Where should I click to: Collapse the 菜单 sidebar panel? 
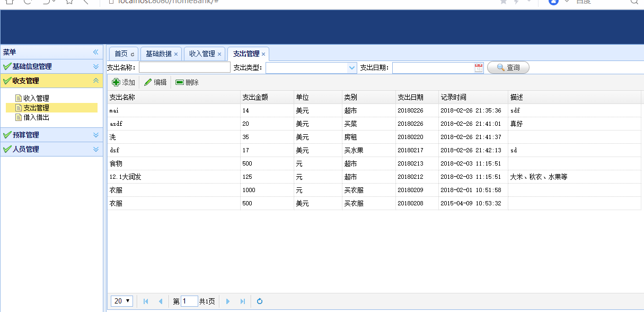pos(96,52)
